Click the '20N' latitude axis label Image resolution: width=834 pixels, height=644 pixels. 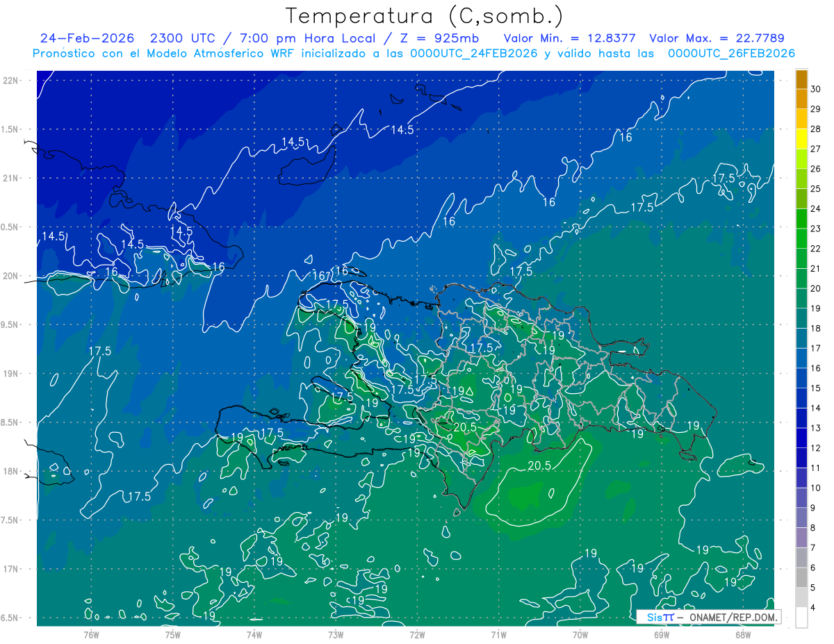(x=9, y=276)
